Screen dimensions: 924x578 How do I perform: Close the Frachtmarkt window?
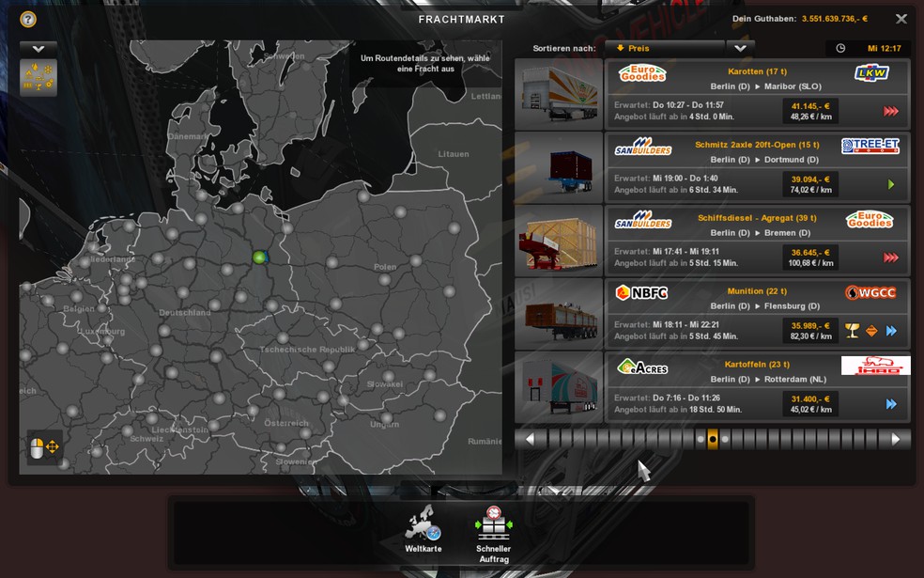pyautogui.click(x=901, y=19)
